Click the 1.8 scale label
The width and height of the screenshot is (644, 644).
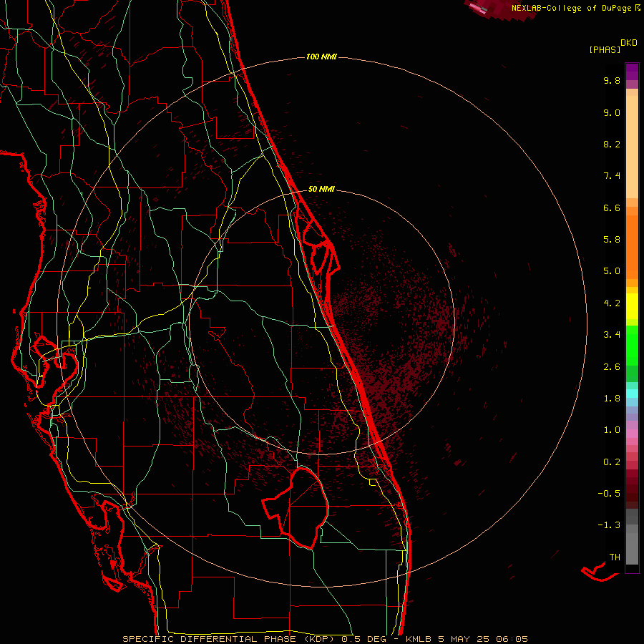(612, 399)
